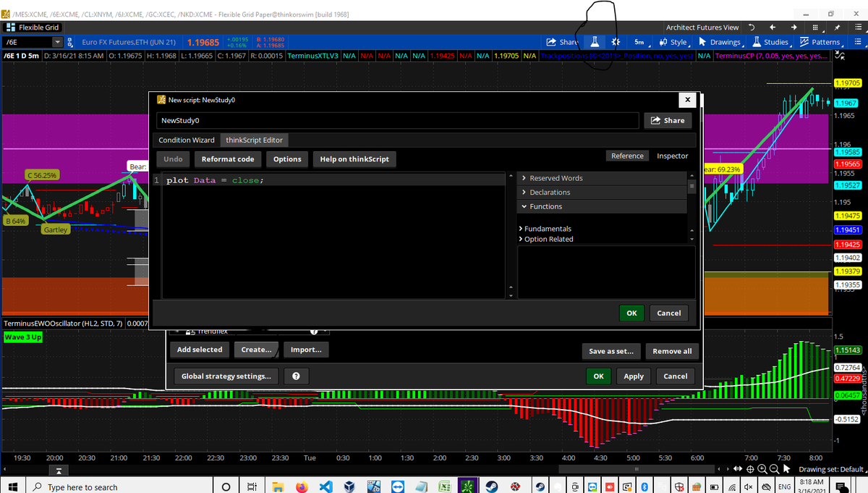Click zoom out magnifier on chart bottom
This screenshot has height=493, width=868.
click(x=773, y=469)
